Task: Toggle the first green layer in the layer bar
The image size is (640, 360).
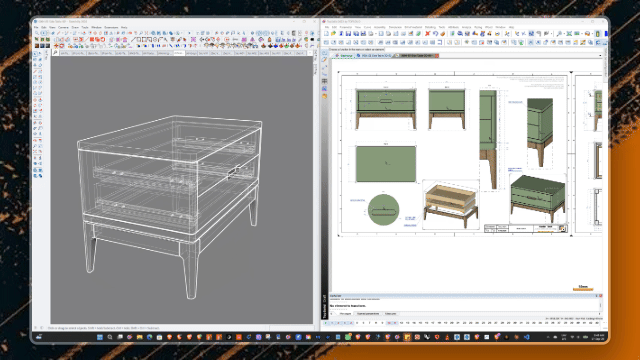Action: (x=326, y=323)
